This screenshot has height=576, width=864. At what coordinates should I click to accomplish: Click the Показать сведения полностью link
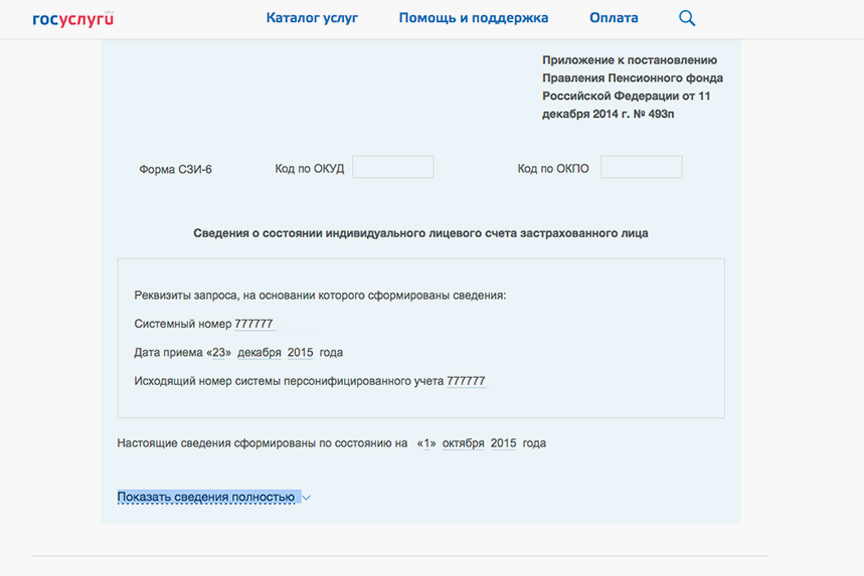(x=206, y=497)
